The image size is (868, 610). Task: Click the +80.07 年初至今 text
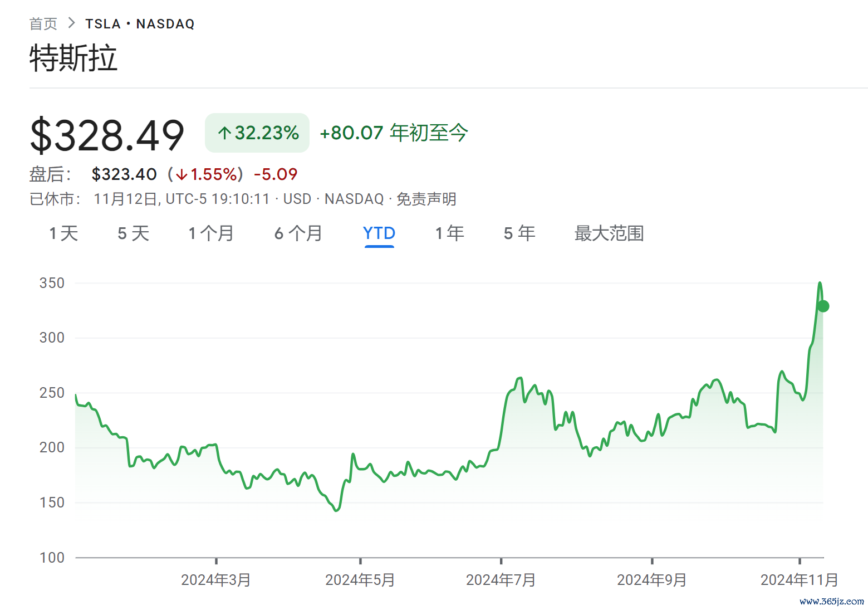pyautogui.click(x=394, y=133)
